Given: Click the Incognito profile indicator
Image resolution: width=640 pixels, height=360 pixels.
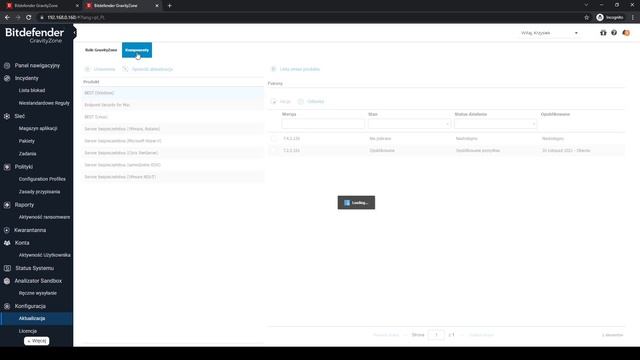Looking at the screenshot, I should click(x=610, y=17).
